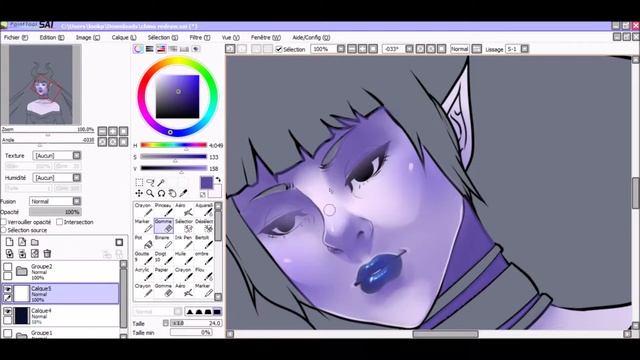Enable Verrouiller opacité checkbox
Image resolution: width=640 pixels, height=360 pixels.
(x=4, y=222)
